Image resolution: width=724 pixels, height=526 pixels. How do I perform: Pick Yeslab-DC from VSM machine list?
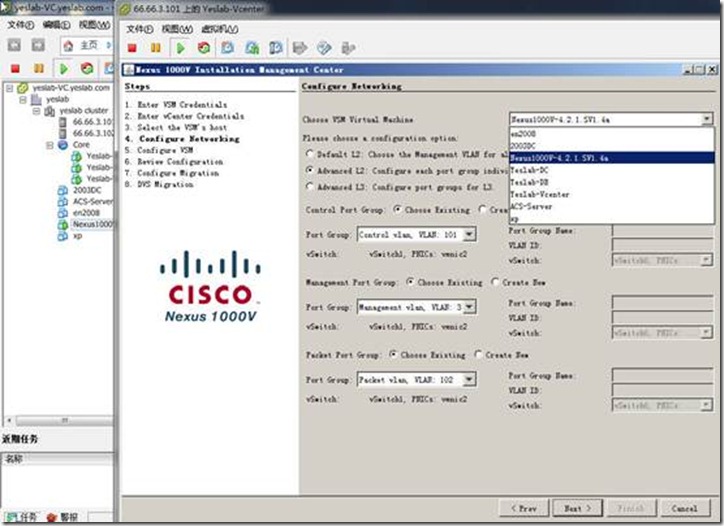click(611, 170)
